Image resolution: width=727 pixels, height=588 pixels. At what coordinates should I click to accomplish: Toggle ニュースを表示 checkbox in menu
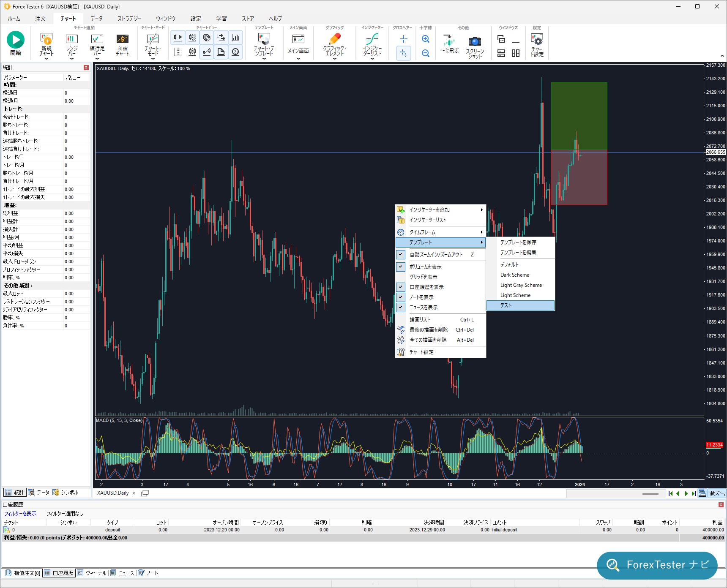pos(401,307)
